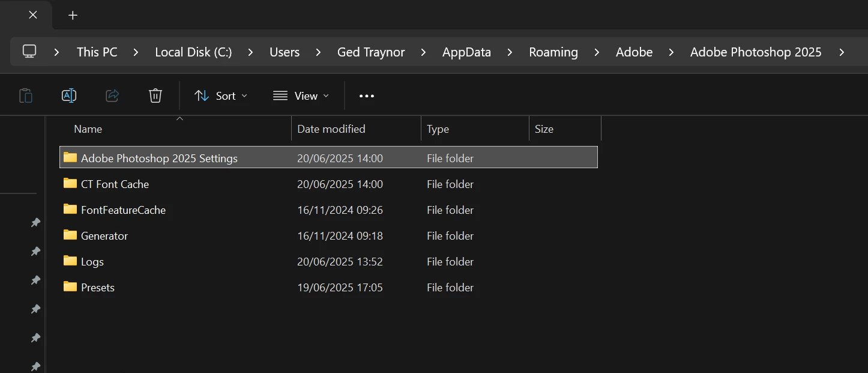Click the PC monitor icon in address bar

coord(29,52)
